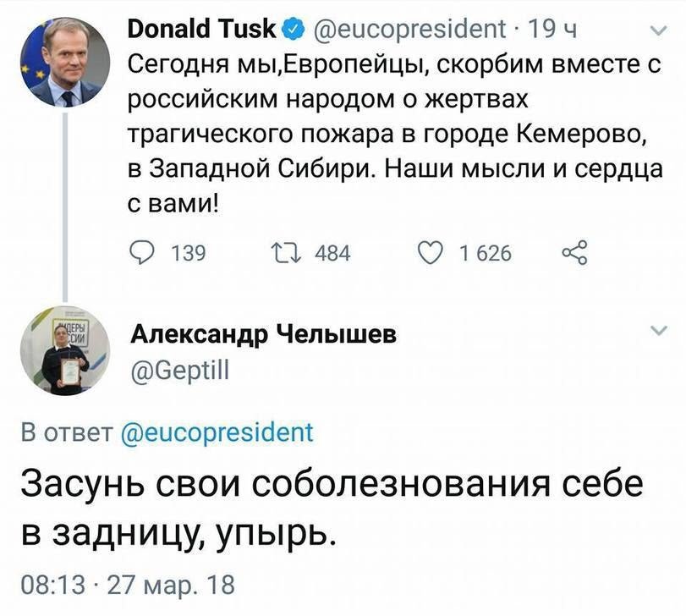This screenshot has width=686, height=616.
Task: Click the 484 retweets count
Action: tap(332, 252)
